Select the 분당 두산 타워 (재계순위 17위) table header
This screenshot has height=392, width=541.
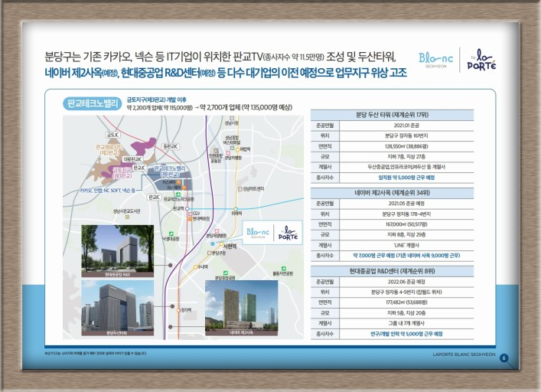[393, 115]
